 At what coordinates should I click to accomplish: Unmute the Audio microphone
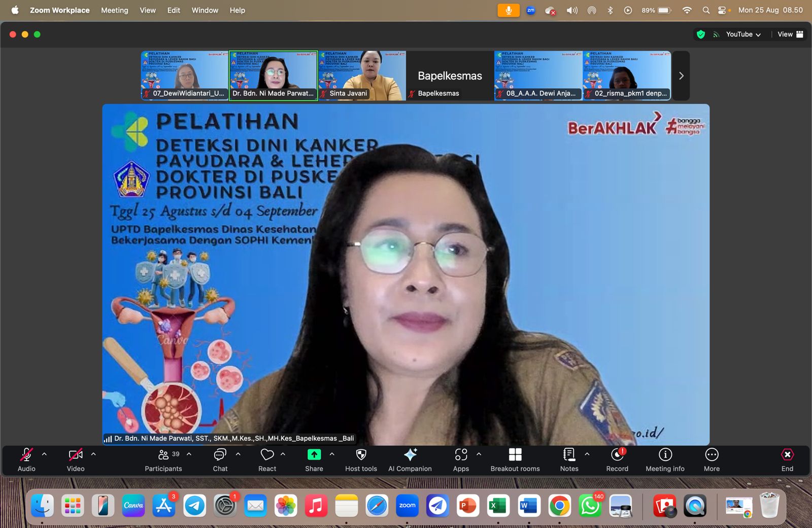tap(26, 460)
